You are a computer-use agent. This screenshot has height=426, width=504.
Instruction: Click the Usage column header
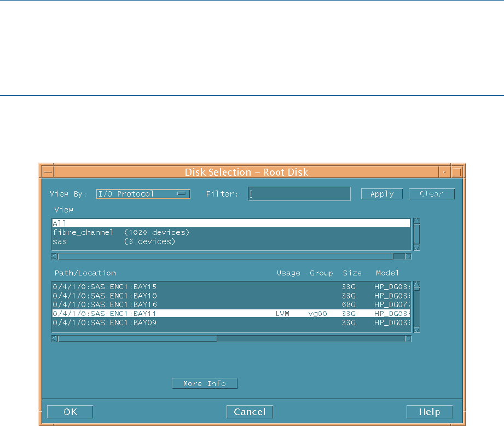288,273
